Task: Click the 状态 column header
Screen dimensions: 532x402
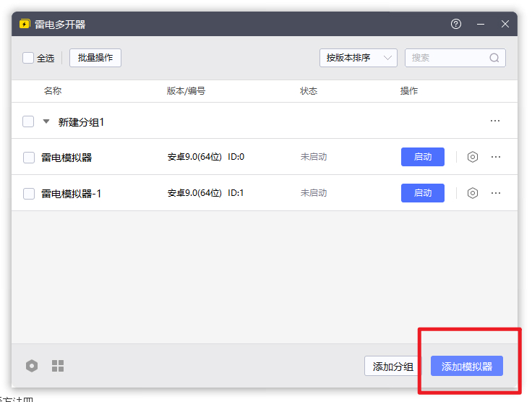Action: point(309,91)
